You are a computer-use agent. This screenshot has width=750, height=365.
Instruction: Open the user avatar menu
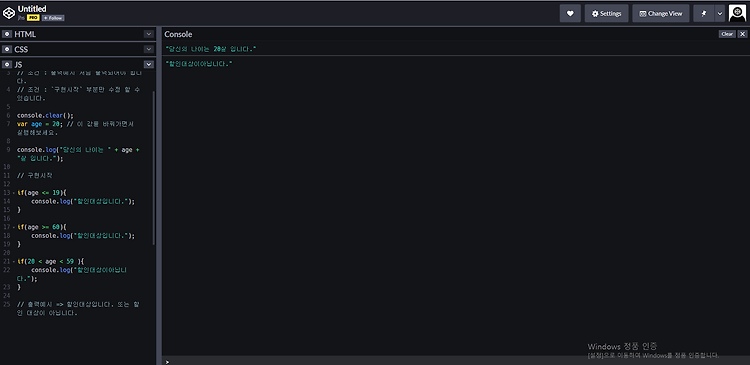(x=737, y=13)
